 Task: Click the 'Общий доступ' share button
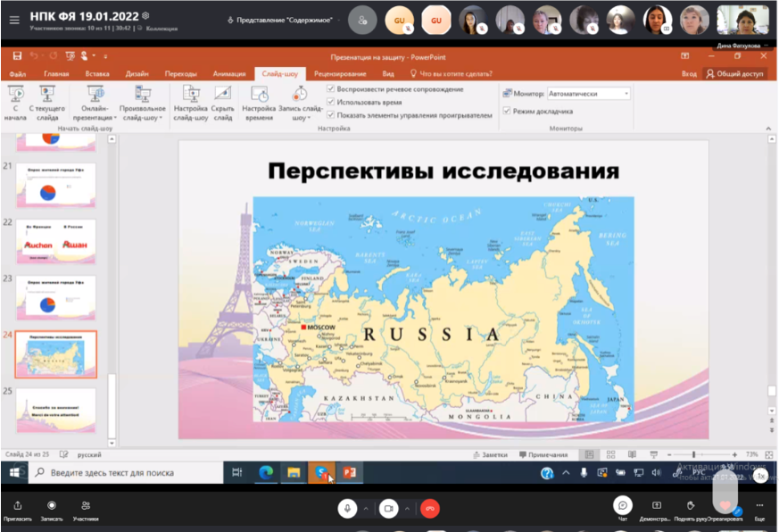tap(734, 74)
